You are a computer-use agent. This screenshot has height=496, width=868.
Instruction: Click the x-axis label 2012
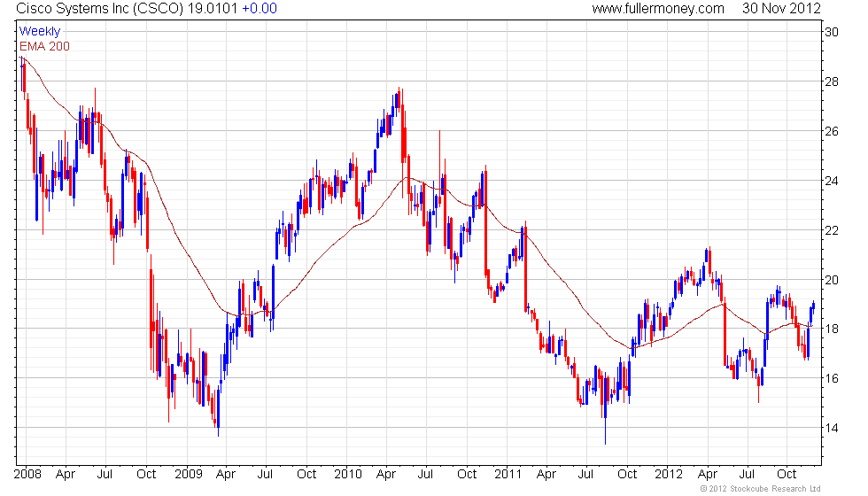[x=669, y=475]
